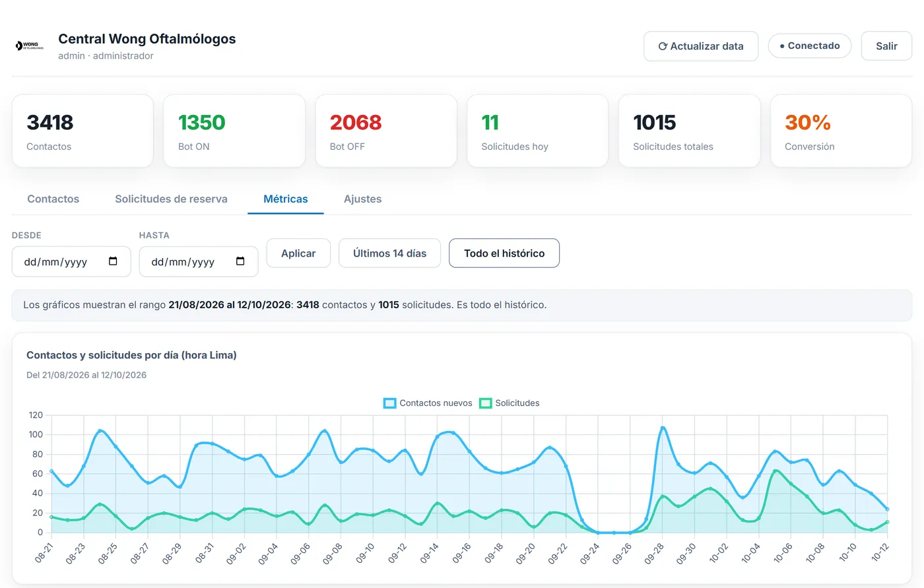Open the Solicitudes de reserva tab
This screenshot has width=924, height=588.
171,199
